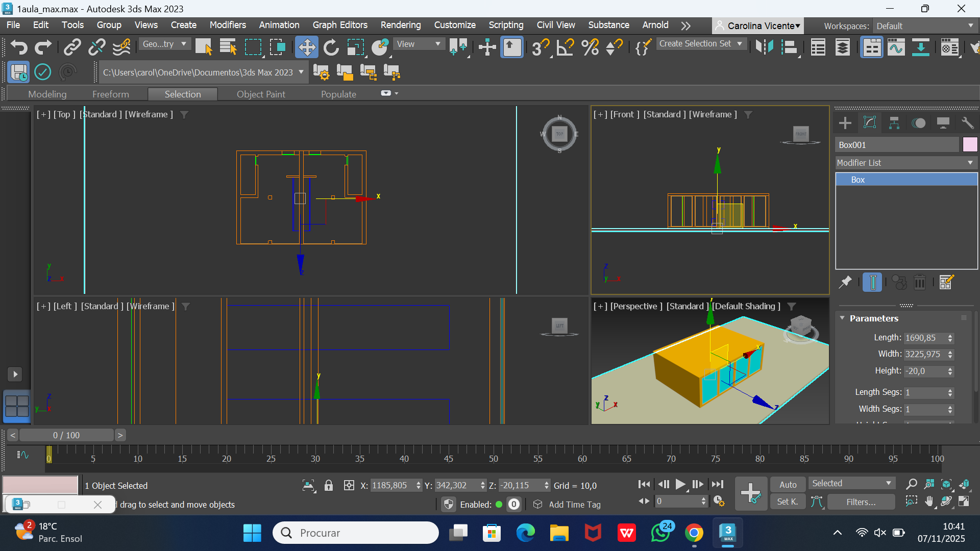Click the Box001 pink color swatch
Viewport: 980px width, 551px height.
click(x=970, y=145)
